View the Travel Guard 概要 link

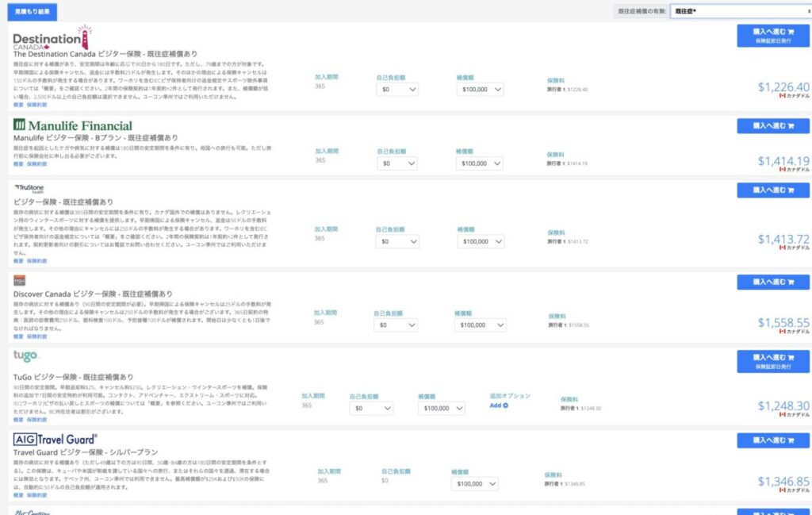18,495
